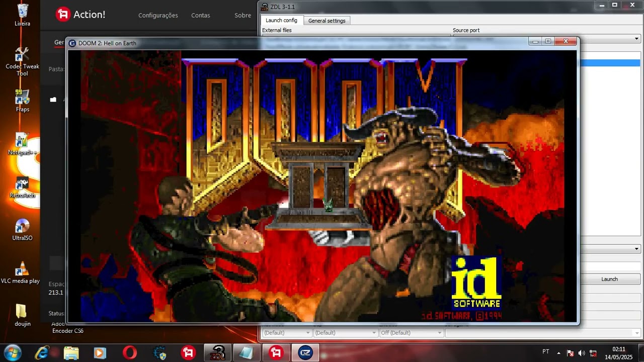
Task: Switch to the running Action! taskbar button
Action: (x=276, y=352)
